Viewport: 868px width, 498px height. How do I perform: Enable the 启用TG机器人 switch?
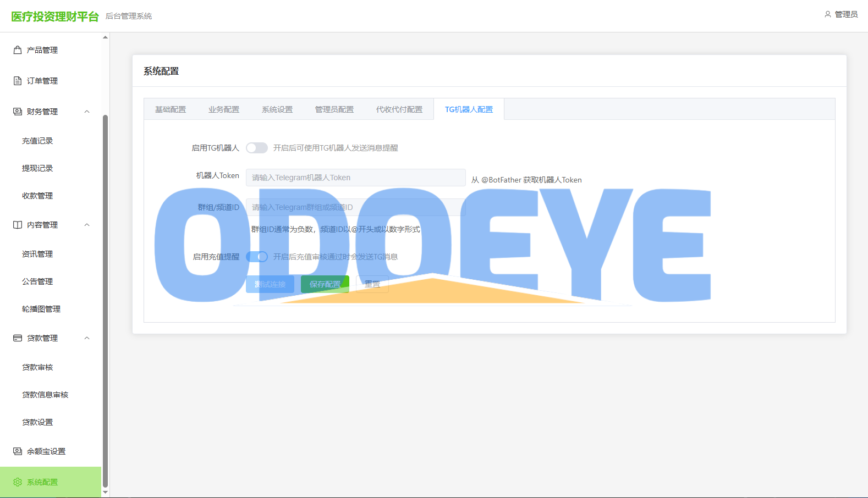coord(257,148)
